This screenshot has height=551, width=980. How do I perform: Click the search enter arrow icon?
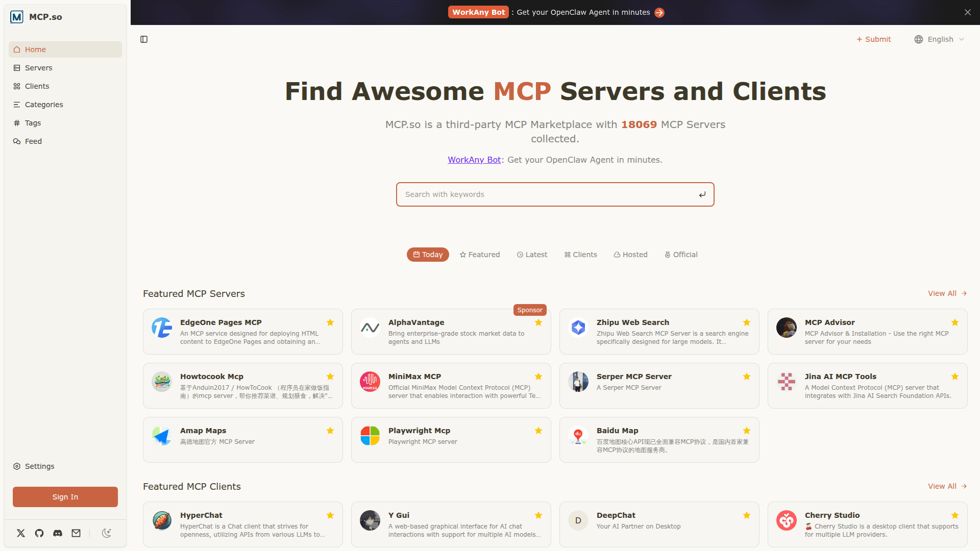click(x=702, y=194)
